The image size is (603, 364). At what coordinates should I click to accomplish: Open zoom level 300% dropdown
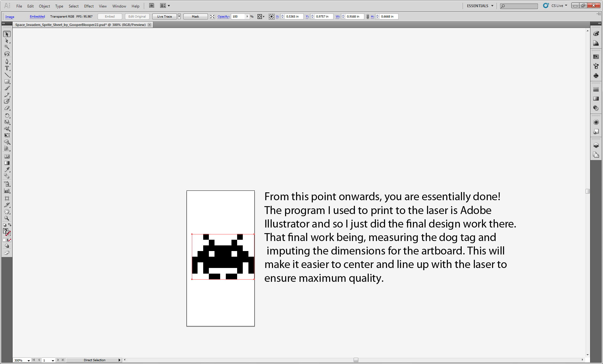click(x=29, y=360)
